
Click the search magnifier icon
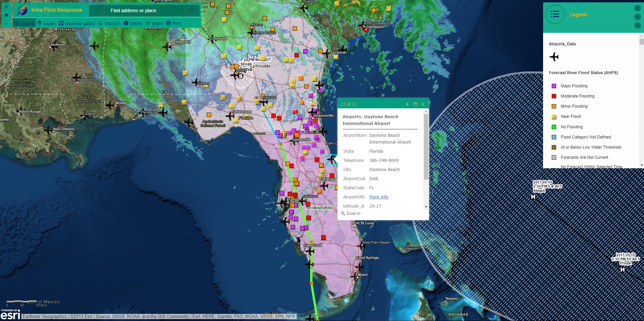pos(192,10)
